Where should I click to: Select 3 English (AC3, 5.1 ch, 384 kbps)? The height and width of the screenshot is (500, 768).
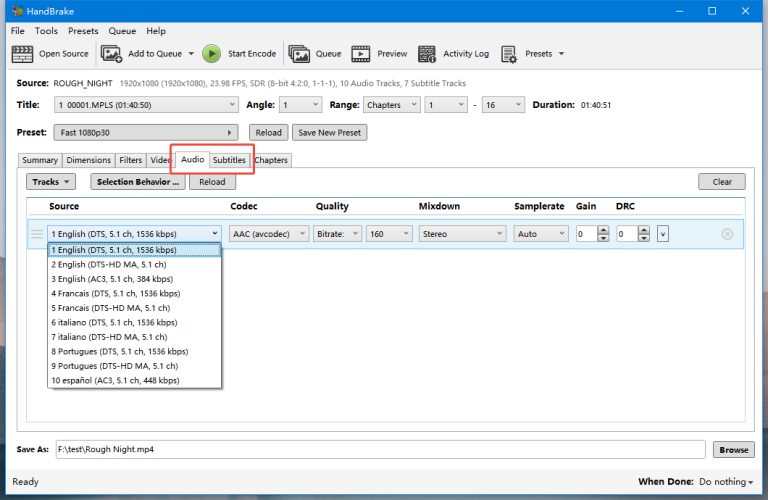pos(134,279)
